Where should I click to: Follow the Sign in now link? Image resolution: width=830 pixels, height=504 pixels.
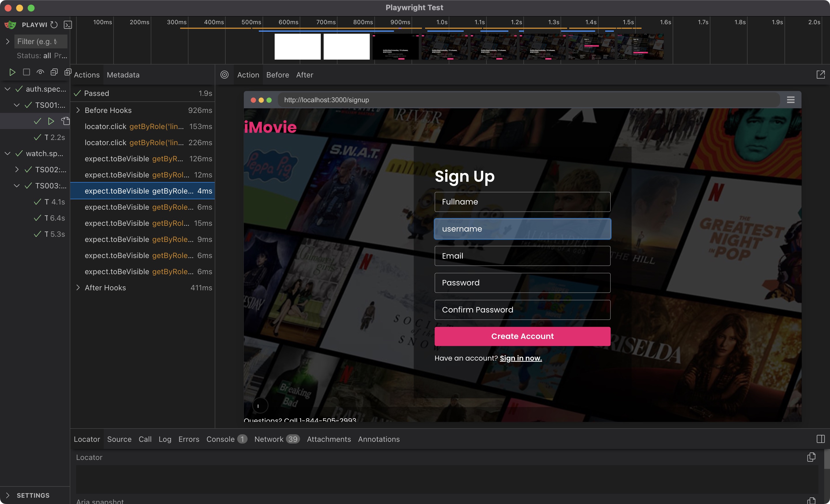(521, 358)
